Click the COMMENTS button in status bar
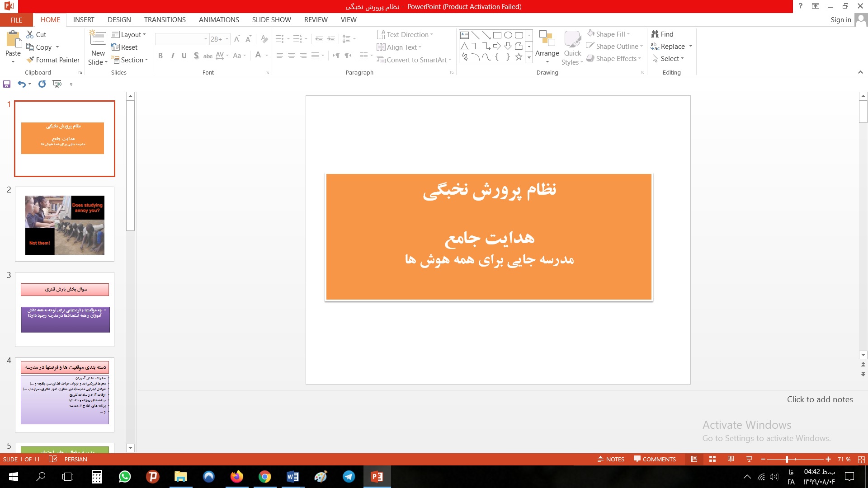The height and width of the screenshot is (488, 868). pos(654,459)
